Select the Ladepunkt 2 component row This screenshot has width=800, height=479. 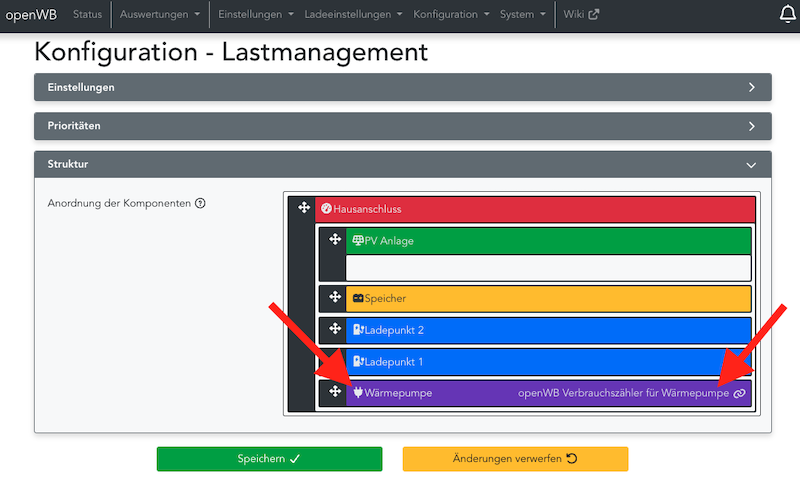coord(548,330)
